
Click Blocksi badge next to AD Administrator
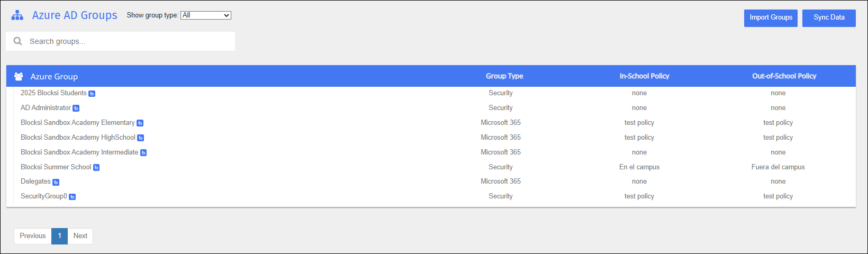coord(76,108)
